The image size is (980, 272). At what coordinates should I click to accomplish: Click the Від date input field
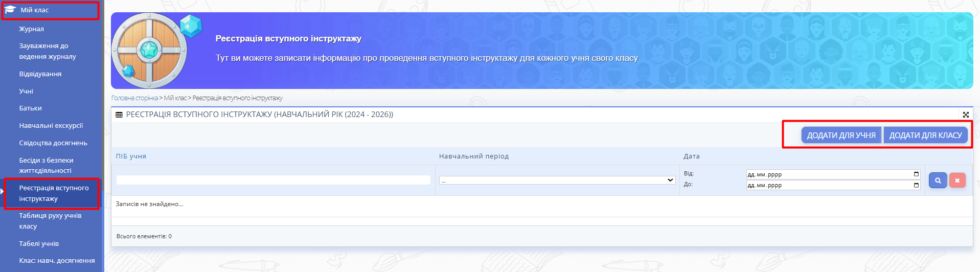[828, 174]
